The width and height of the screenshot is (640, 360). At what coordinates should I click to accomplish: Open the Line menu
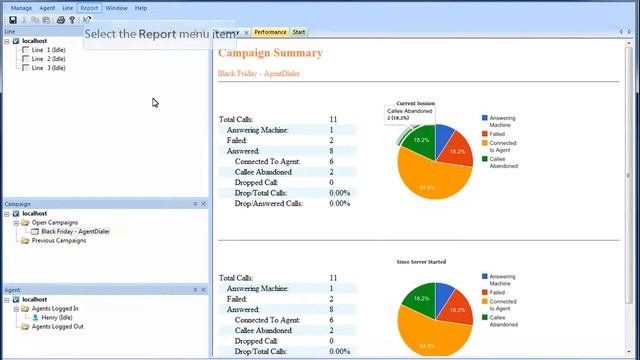click(67, 8)
